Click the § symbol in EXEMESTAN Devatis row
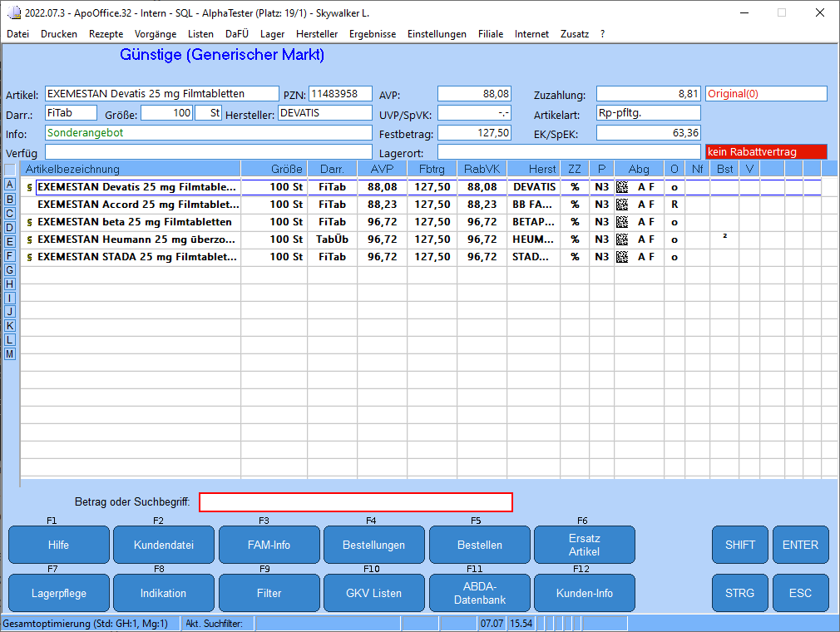Screen dimensions: 840x632 pyautogui.click(x=29, y=187)
